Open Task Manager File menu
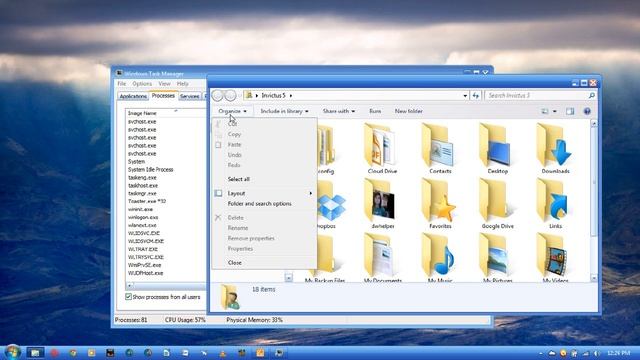 coord(122,84)
